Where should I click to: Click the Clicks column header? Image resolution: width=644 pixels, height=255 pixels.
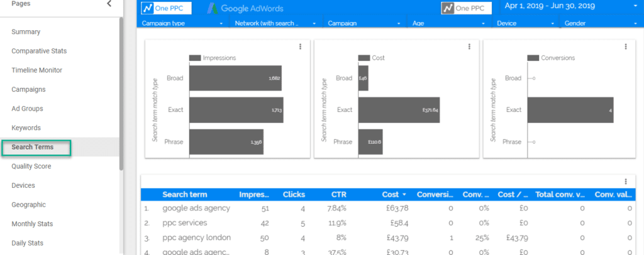click(x=294, y=194)
